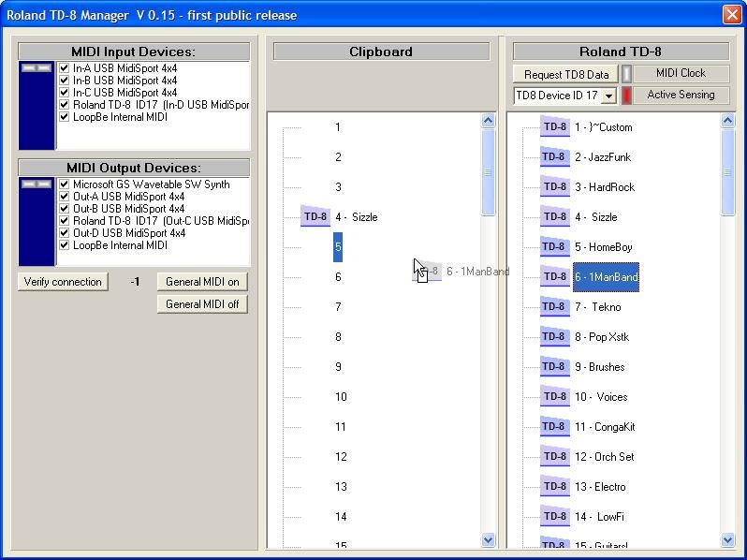
Task: Click the TD-8 icon beside 13 - Electro
Action: (x=555, y=487)
